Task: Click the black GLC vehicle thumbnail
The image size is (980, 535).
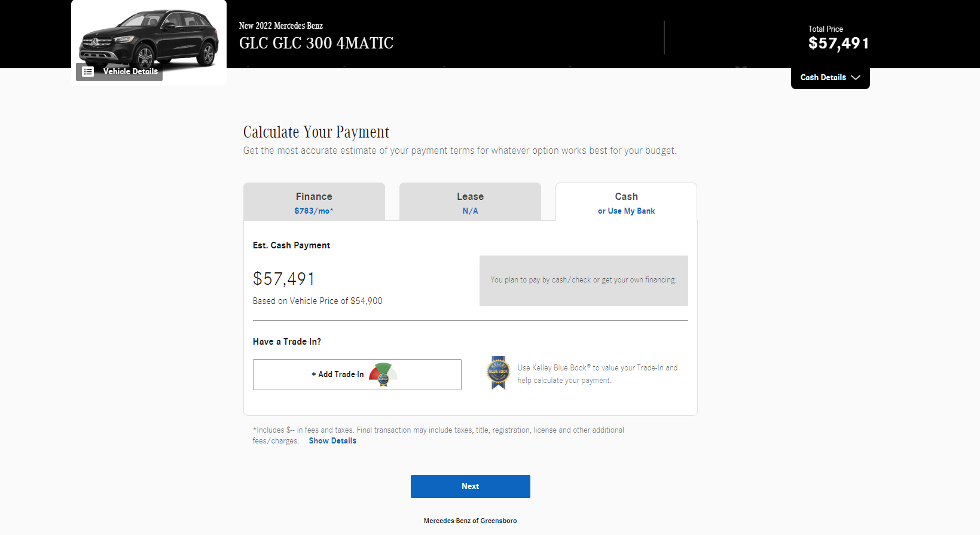Action: (x=149, y=38)
